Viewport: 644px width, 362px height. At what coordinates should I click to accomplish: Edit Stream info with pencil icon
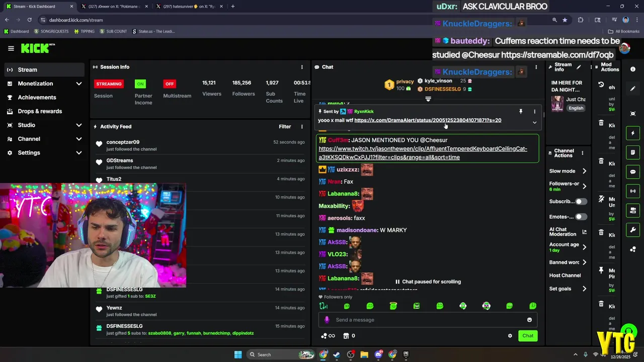(579, 67)
